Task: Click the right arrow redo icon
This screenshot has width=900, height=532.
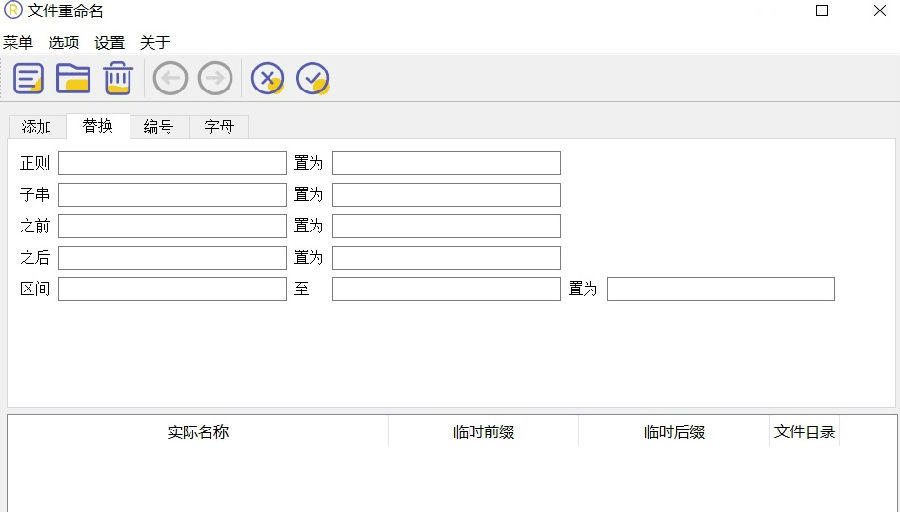Action: (215, 78)
